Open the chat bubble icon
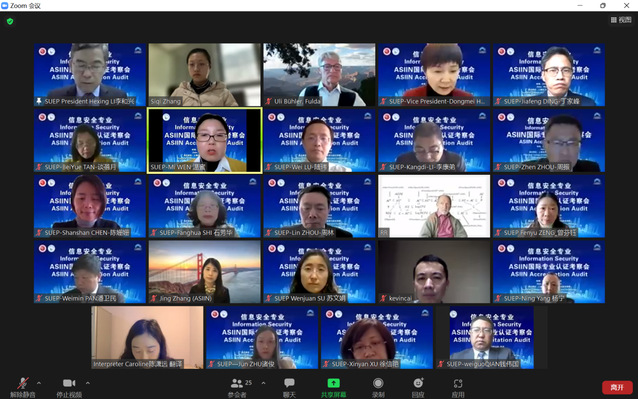 click(x=289, y=383)
